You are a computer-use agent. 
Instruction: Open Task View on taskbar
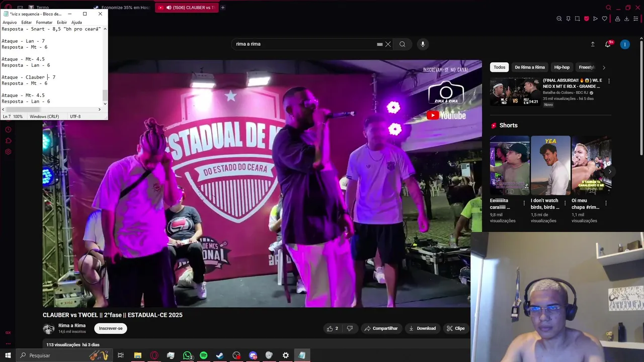point(121,355)
